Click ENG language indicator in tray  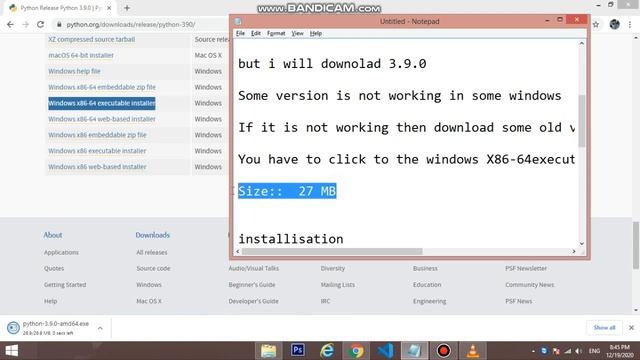click(594, 351)
